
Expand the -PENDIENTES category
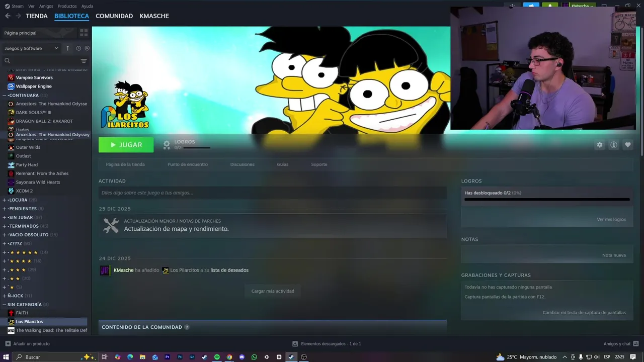click(5, 209)
